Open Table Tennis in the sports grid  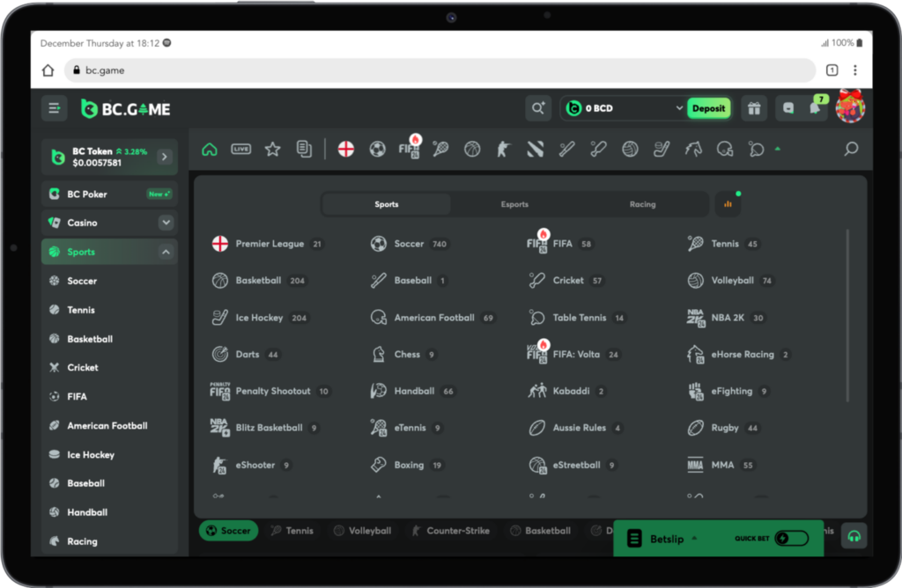(577, 318)
